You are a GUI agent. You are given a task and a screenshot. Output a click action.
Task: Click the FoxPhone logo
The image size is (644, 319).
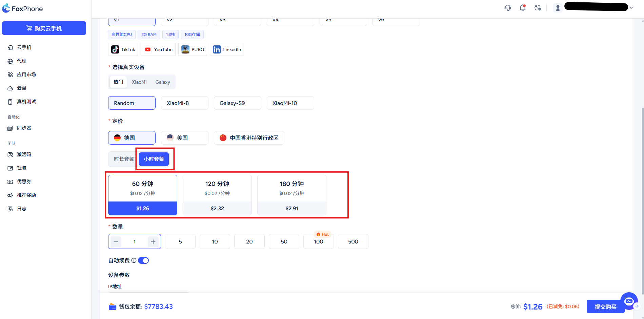23,8
